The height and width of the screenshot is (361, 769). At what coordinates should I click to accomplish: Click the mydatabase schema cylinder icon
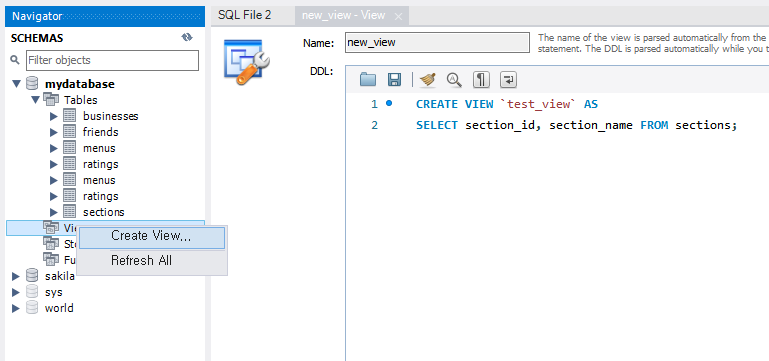click(32, 84)
